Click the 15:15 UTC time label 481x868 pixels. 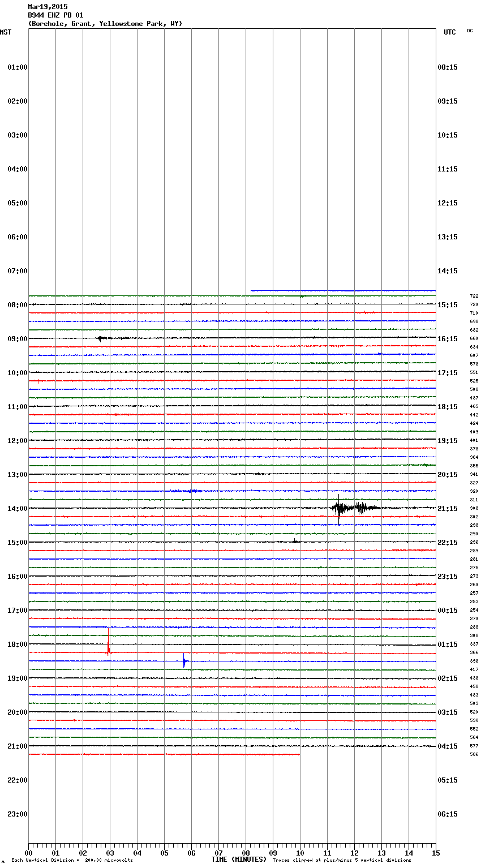tap(448, 305)
